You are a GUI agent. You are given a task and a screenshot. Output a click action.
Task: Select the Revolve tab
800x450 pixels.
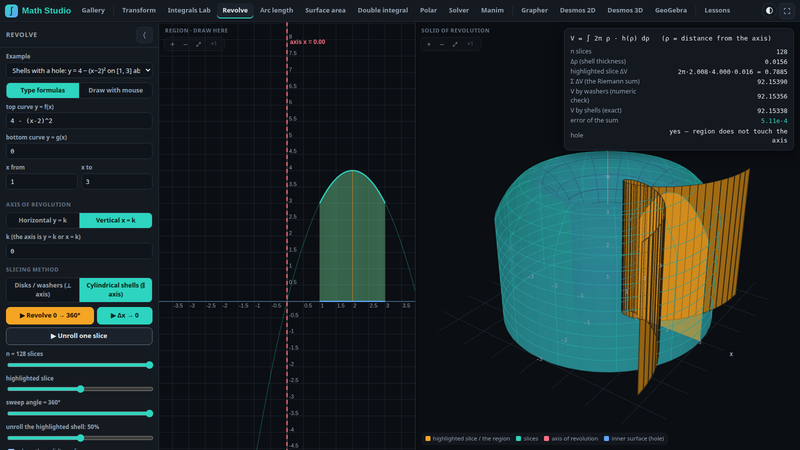(235, 10)
